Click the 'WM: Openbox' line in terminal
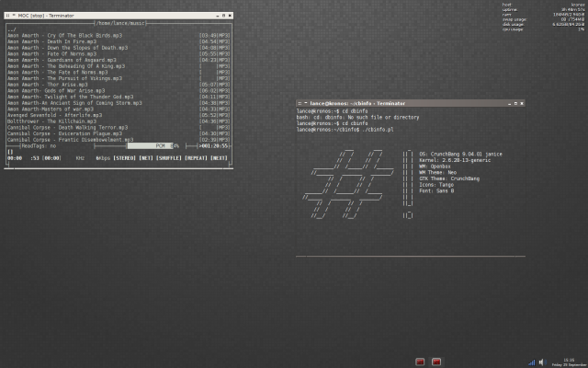 coord(435,167)
